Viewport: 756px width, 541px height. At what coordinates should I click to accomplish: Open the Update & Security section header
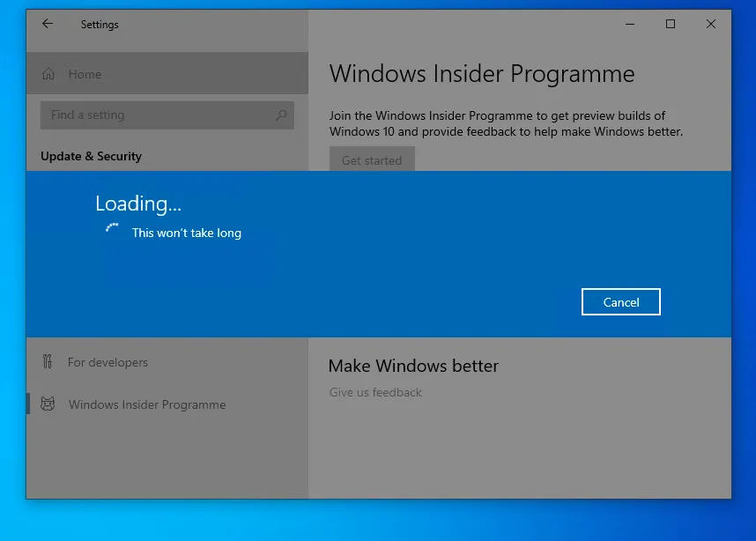(91, 156)
